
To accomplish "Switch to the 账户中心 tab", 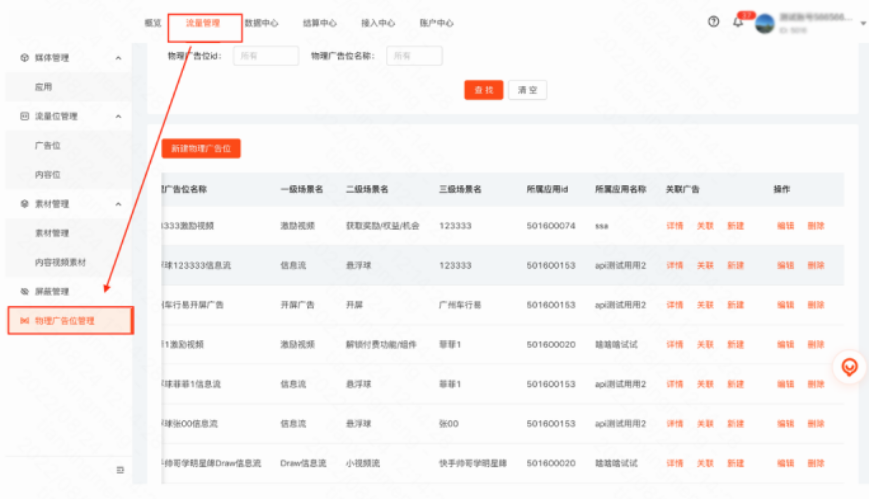I will [437, 23].
